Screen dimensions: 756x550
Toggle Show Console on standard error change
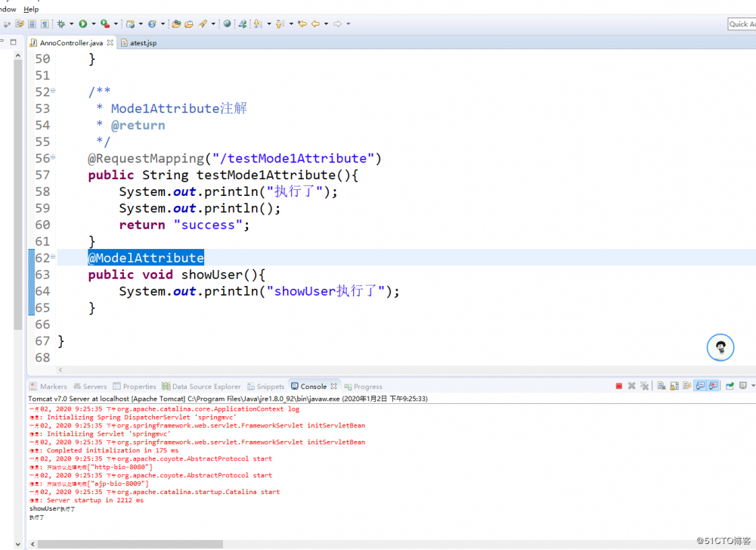coord(713,386)
